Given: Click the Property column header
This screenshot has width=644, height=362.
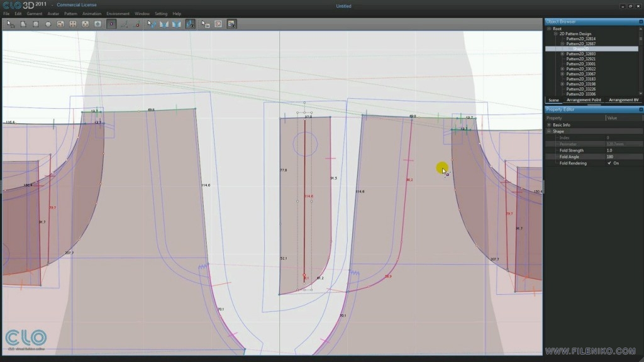Looking at the screenshot, I should point(575,118).
